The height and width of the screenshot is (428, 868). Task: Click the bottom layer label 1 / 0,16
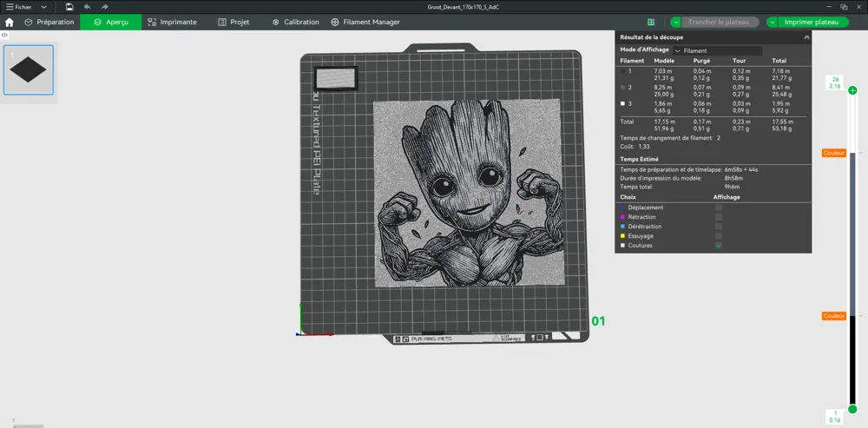point(834,417)
